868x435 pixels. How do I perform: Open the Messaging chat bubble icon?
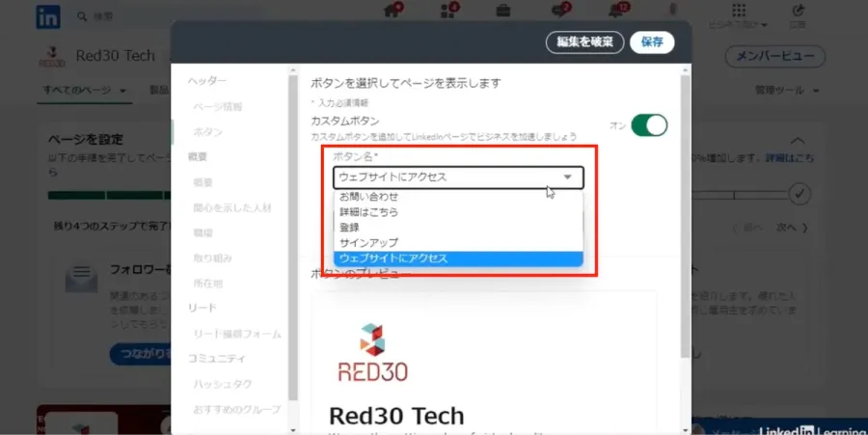tap(559, 10)
